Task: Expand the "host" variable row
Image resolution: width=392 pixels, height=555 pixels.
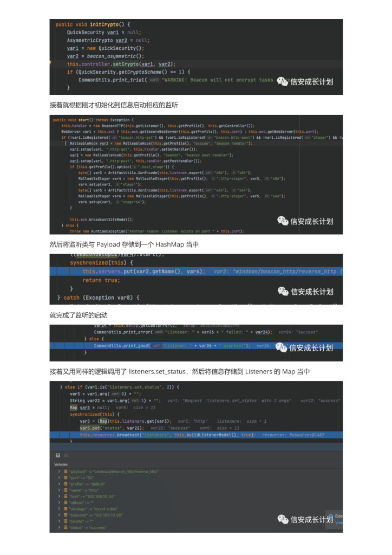Action: click(x=59, y=496)
